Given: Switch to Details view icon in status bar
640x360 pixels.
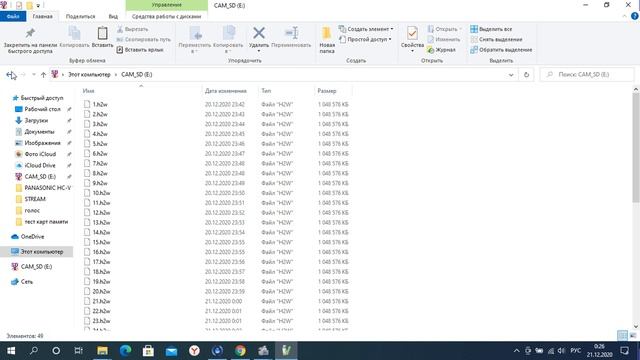Looking at the screenshot, I should (622, 336).
